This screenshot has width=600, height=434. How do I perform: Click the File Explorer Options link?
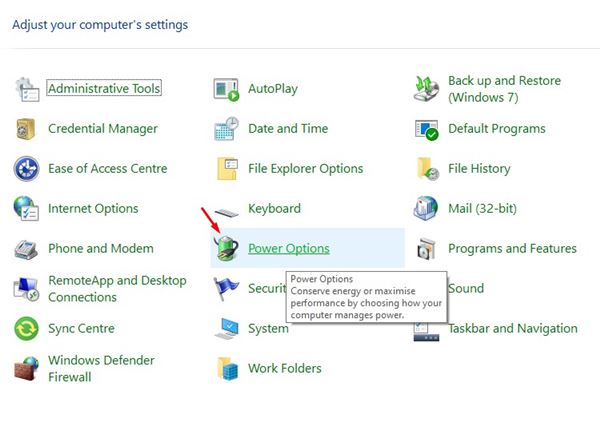coord(306,168)
